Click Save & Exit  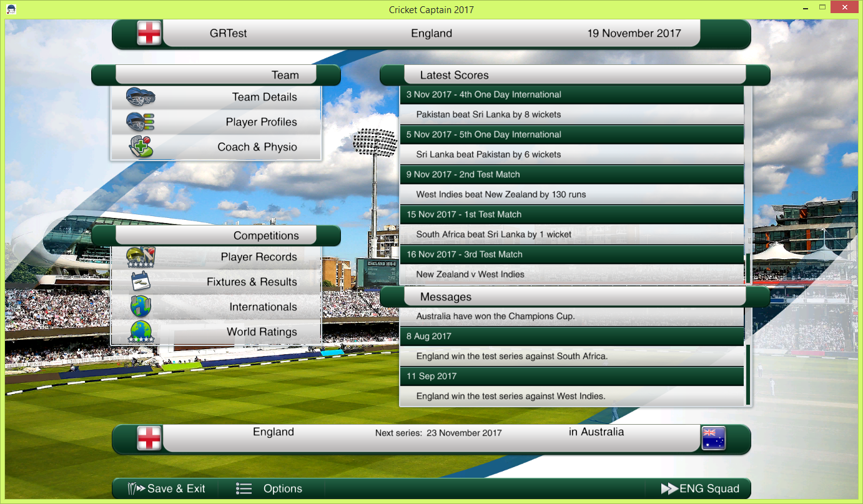pyautogui.click(x=167, y=488)
